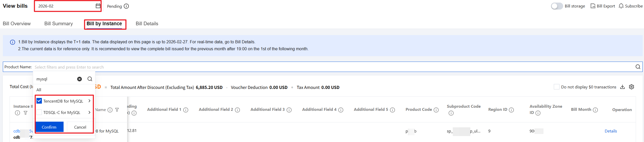Expand TDSQL-C for MySQL submenu arrow
Screen dimensions: 644x142
point(89,112)
